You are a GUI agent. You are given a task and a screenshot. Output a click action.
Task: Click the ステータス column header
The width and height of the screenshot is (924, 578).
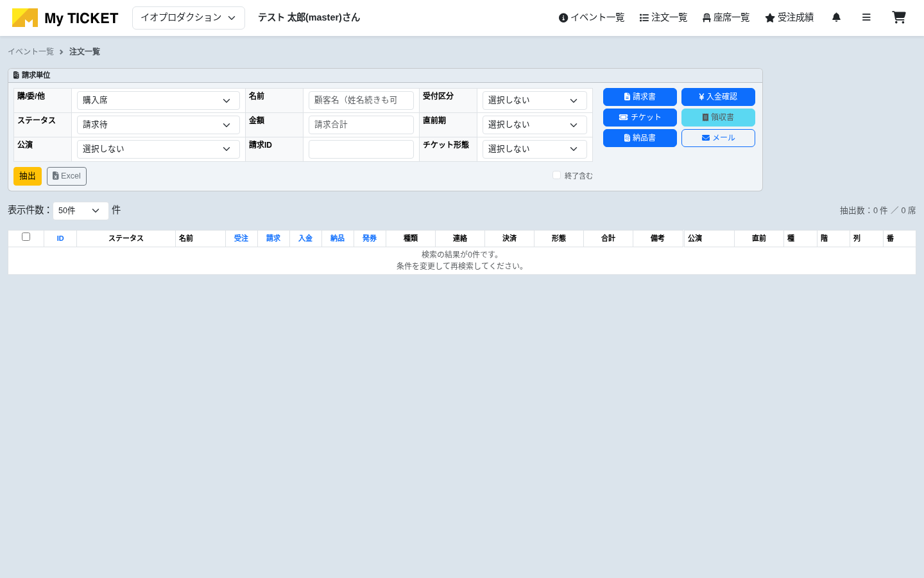pyautogui.click(x=126, y=238)
